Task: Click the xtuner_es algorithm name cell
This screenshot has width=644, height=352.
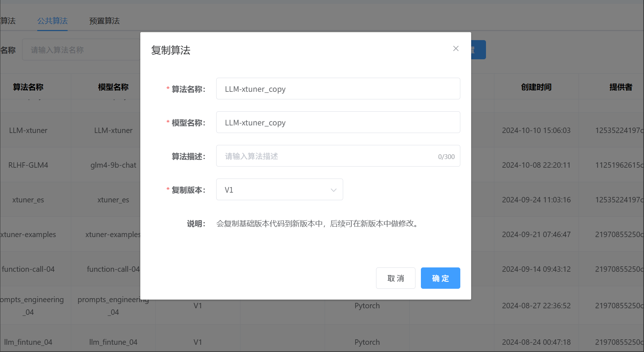Action: pos(28,200)
